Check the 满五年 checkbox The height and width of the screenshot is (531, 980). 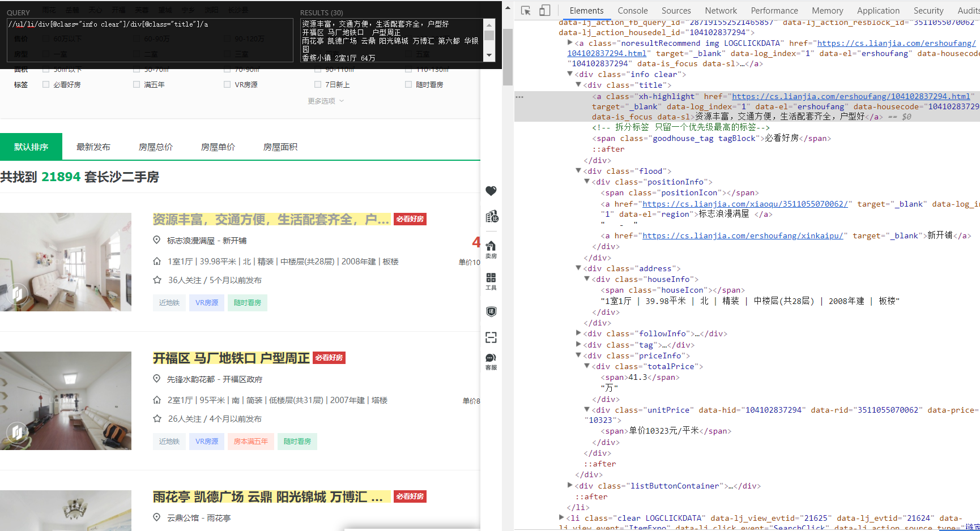tap(137, 84)
